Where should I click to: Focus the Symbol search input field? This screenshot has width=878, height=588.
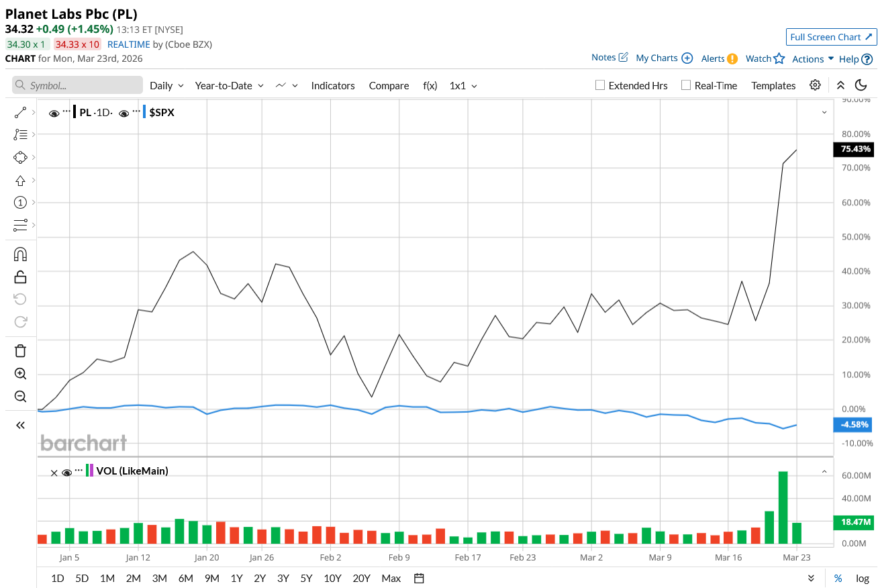click(77, 85)
